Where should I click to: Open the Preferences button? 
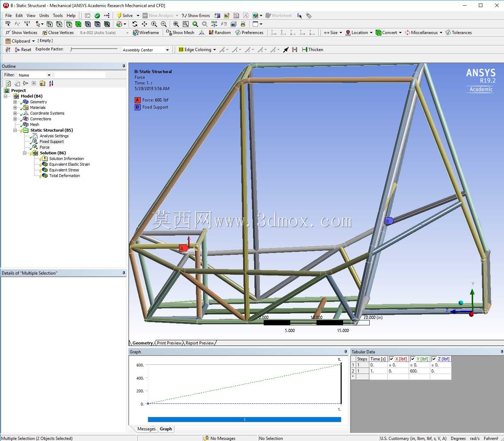click(x=250, y=33)
